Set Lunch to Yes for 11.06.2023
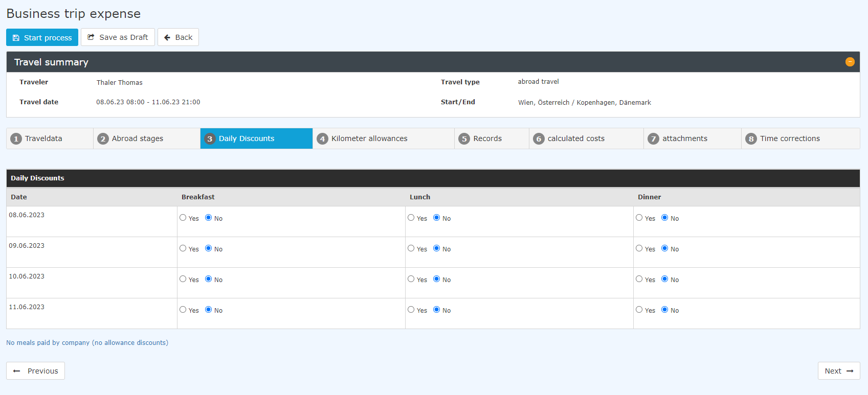 click(411, 310)
